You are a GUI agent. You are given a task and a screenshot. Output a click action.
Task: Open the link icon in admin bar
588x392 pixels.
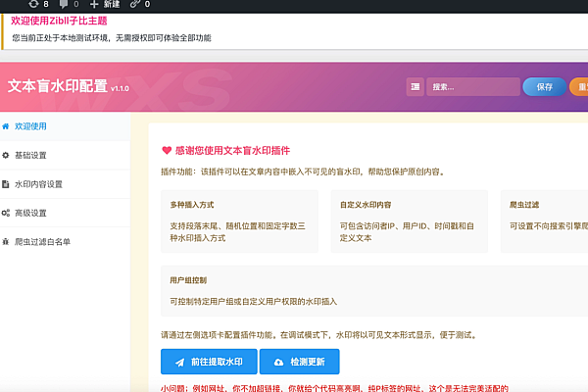(134, 4)
